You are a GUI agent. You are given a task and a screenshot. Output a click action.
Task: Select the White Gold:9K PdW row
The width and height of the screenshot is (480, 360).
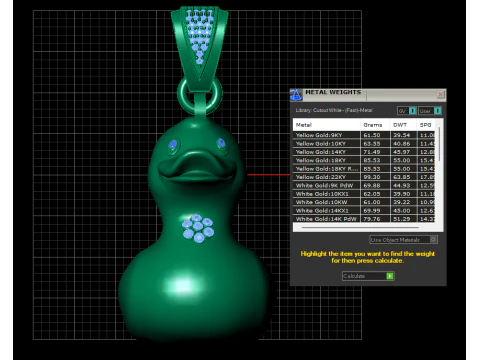click(x=365, y=185)
